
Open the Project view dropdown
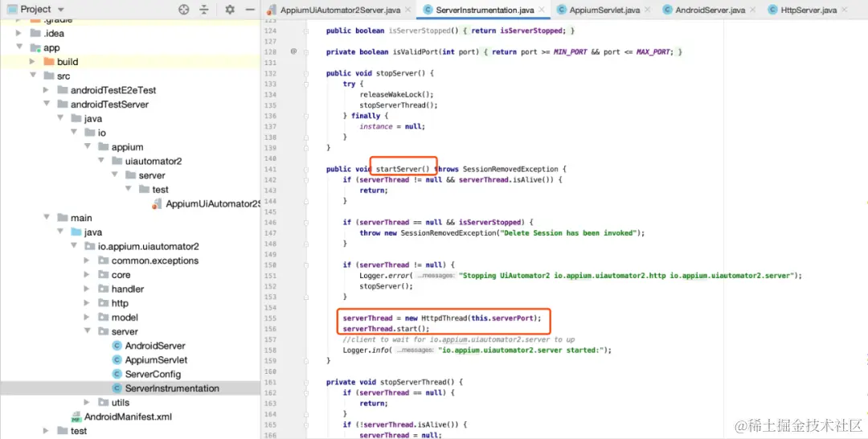coord(61,10)
